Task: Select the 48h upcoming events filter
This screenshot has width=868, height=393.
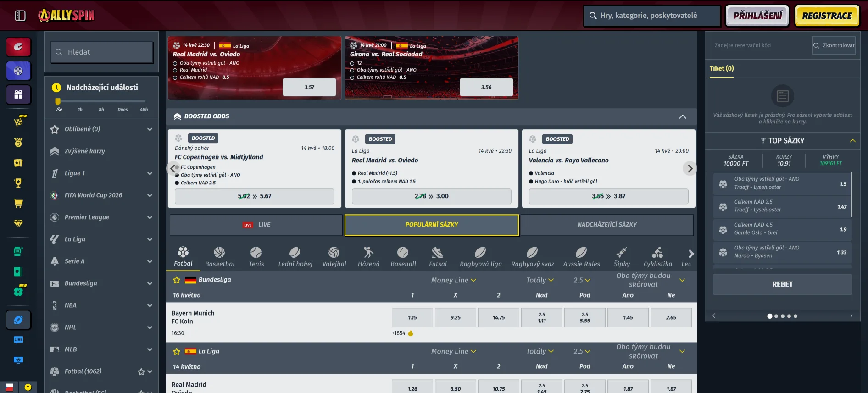Action: (144, 110)
